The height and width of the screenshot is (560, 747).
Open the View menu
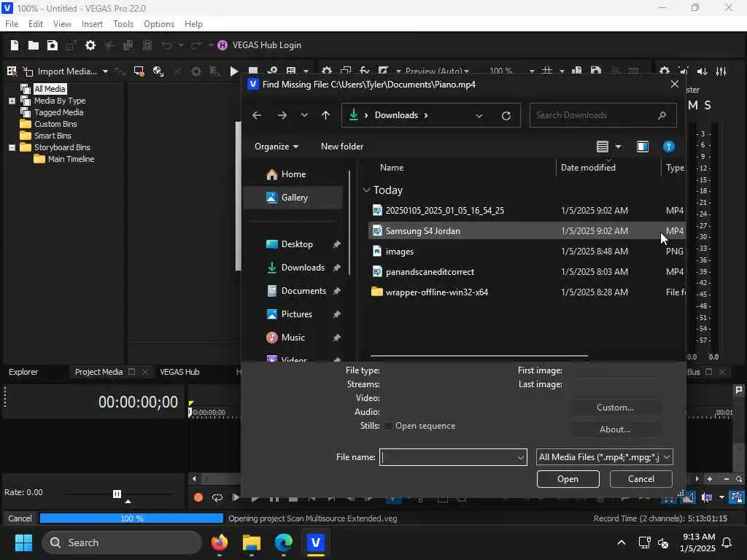click(62, 24)
